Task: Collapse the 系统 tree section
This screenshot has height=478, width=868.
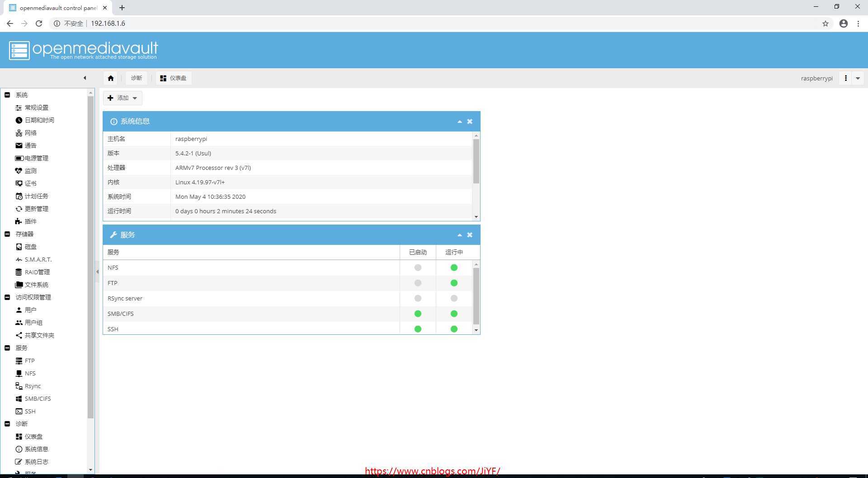Action: tap(7, 95)
